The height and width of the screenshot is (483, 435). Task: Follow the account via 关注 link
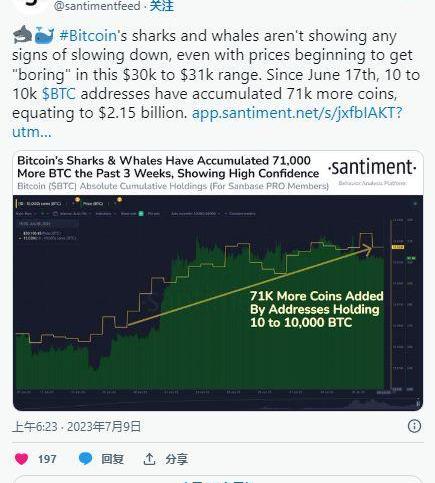pos(162,6)
